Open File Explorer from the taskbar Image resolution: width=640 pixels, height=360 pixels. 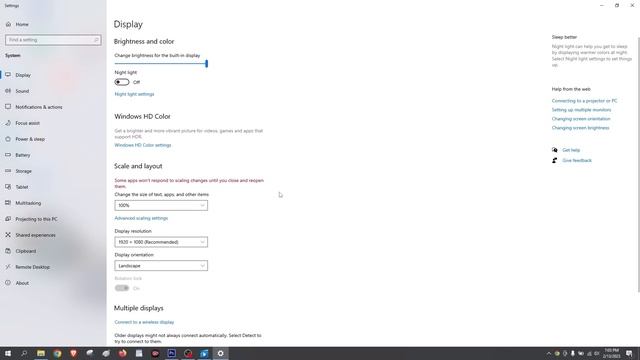point(41,353)
